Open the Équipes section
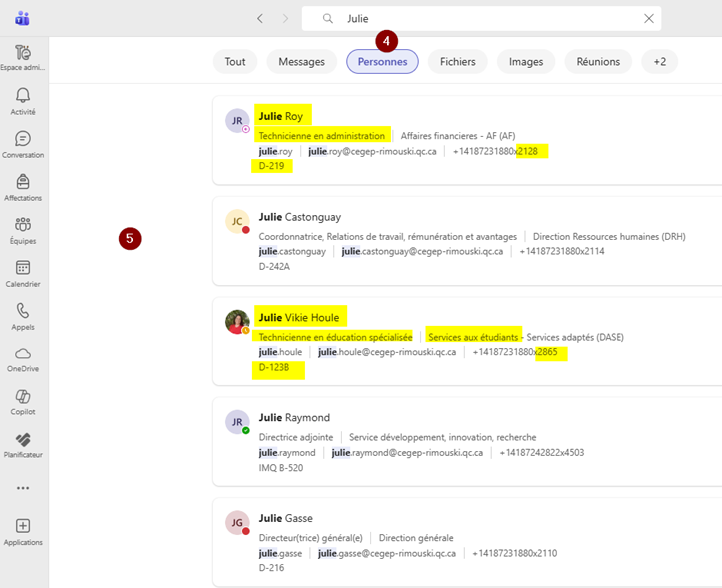This screenshot has height=588, width=722. (x=23, y=229)
